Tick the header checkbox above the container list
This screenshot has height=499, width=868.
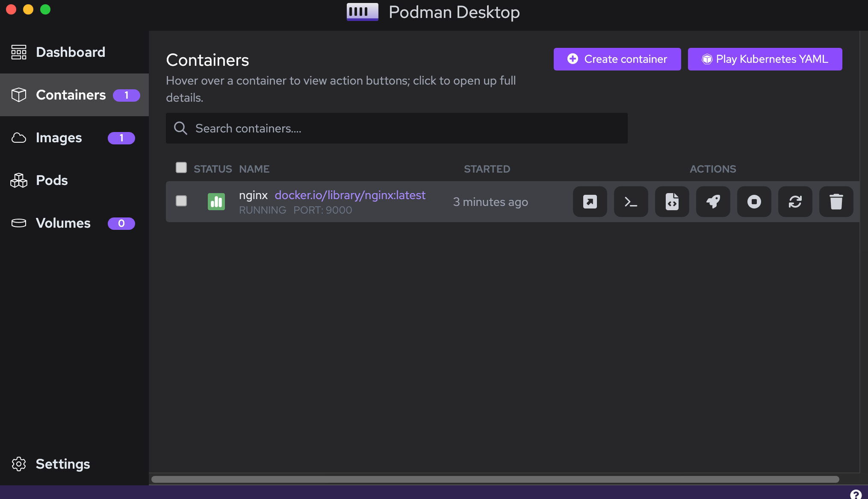pyautogui.click(x=181, y=167)
